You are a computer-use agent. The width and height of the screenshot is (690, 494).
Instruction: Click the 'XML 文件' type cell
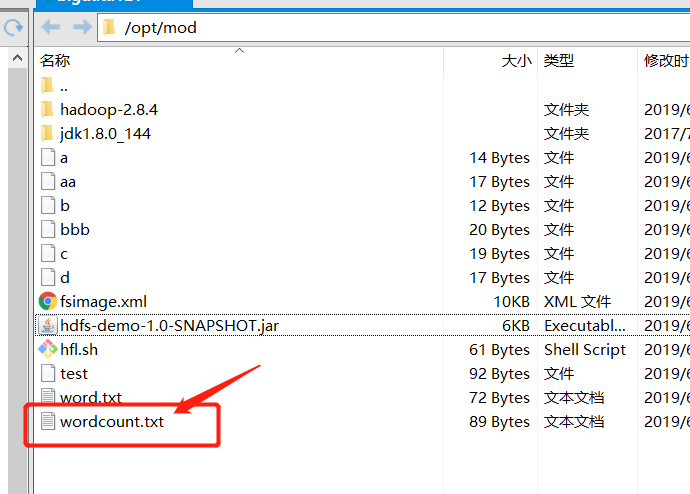click(x=577, y=301)
